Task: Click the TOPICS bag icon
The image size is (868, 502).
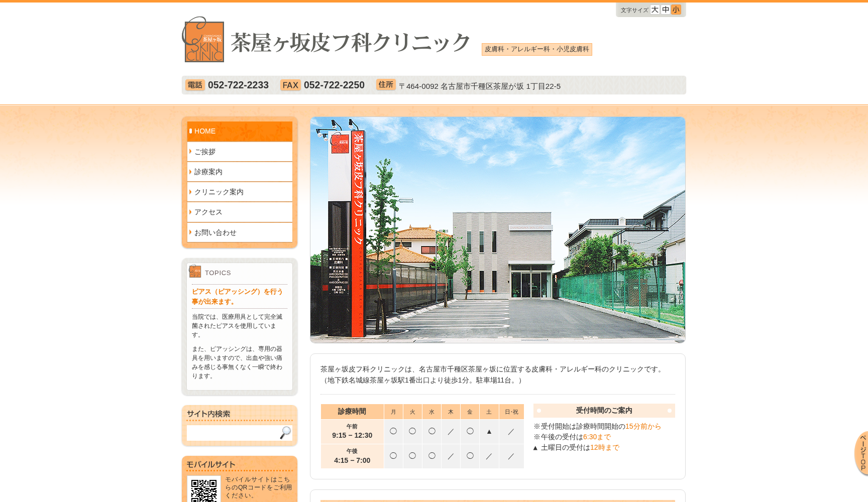Action: (194, 272)
